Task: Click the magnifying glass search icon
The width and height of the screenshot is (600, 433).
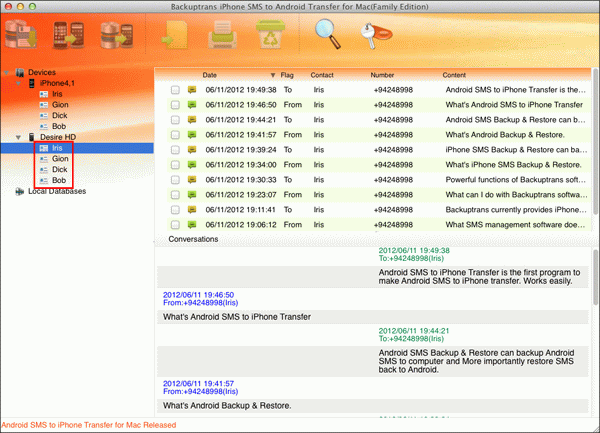Action: click(327, 34)
